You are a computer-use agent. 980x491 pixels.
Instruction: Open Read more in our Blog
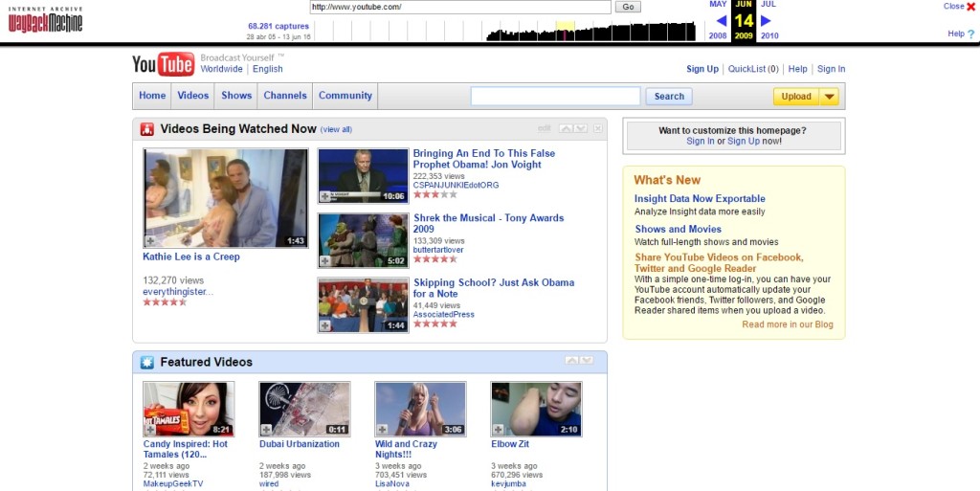(x=788, y=324)
